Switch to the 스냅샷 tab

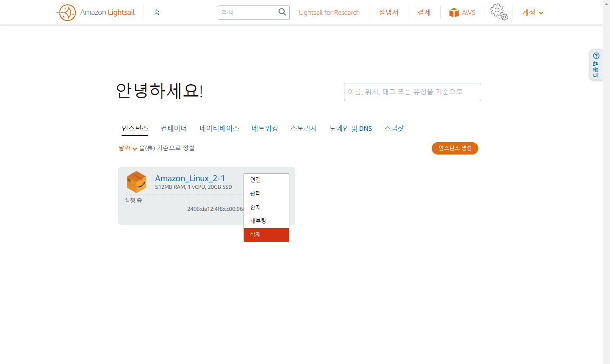pos(394,128)
